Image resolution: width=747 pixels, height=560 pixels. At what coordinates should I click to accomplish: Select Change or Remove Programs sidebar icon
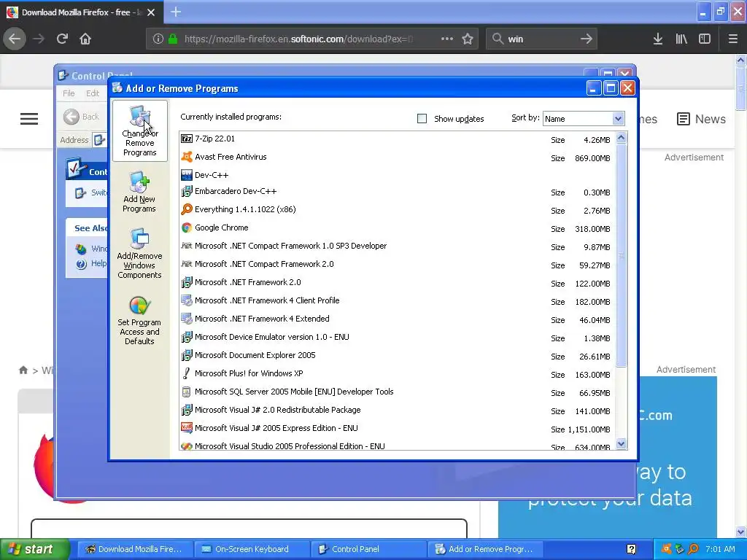[139, 131]
